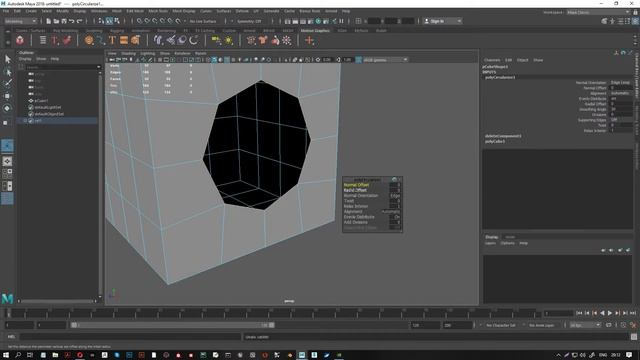Click the undo arrow in status line
This screenshot has width=640, height=360.
point(72,21)
